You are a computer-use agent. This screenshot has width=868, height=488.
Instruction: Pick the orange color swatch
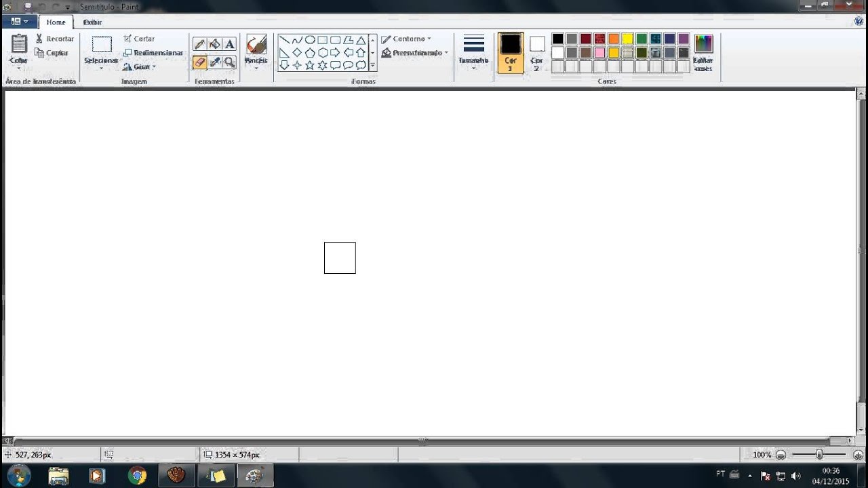pos(614,39)
